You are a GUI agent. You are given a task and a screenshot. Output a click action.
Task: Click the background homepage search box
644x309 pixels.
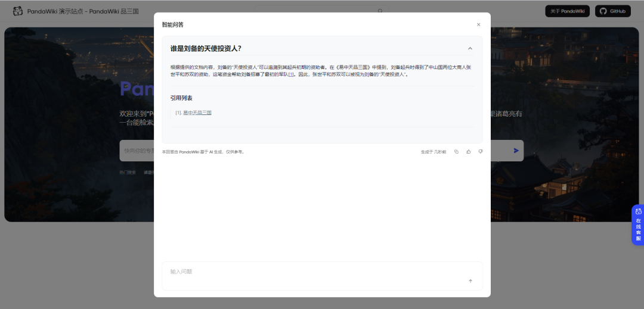point(137,151)
